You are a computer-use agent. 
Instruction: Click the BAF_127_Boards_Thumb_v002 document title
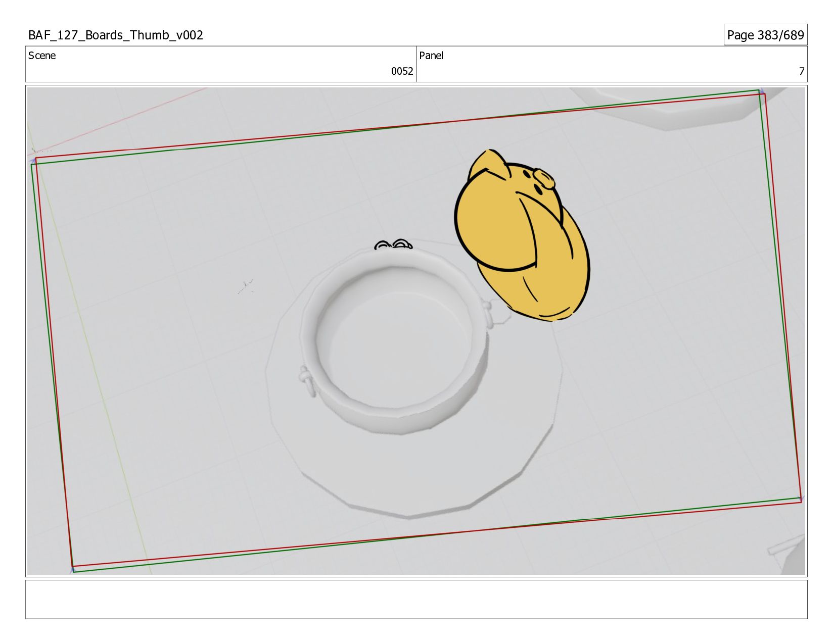pyautogui.click(x=116, y=35)
